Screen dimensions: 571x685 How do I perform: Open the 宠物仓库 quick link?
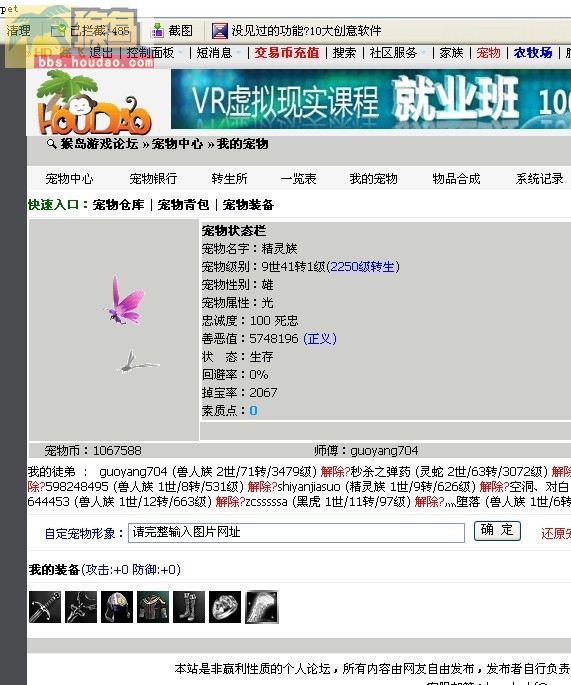tap(118, 204)
